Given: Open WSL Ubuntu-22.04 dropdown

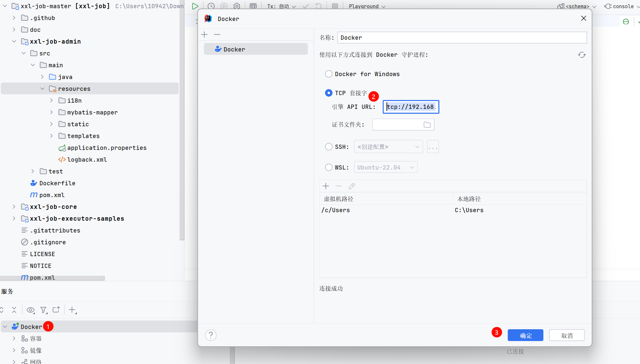Looking at the screenshot, I should [x=386, y=167].
